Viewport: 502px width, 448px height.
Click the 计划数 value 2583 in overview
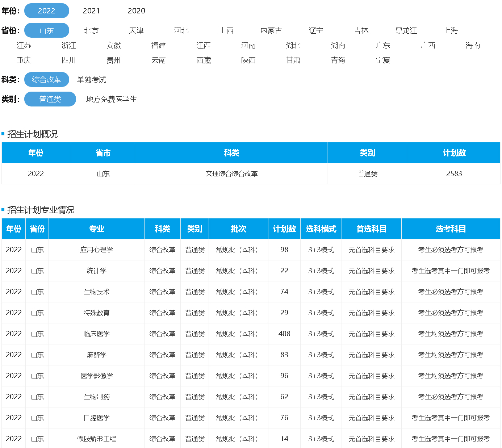click(x=454, y=173)
